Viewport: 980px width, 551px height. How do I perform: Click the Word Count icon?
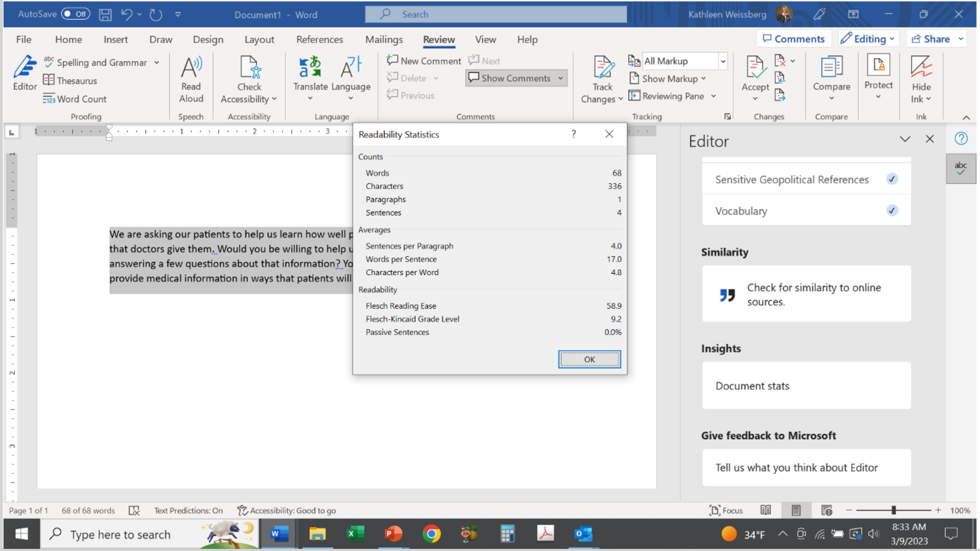(x=49, y=99)
